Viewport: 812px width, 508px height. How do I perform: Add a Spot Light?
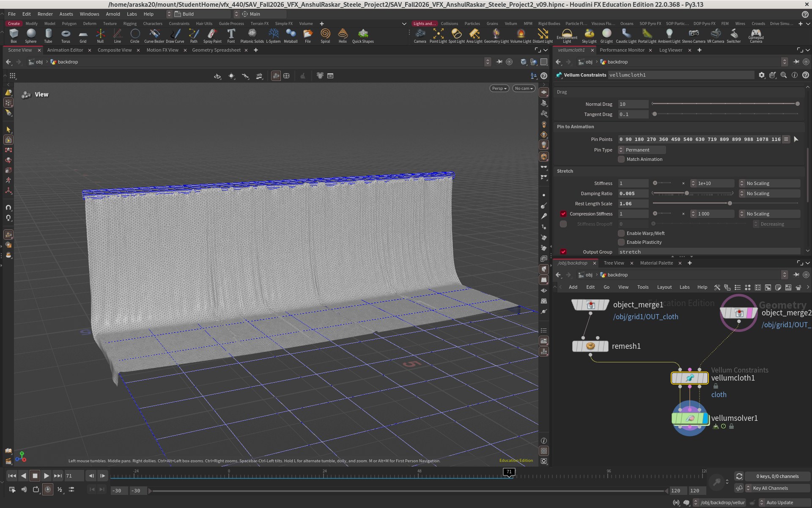456,36
